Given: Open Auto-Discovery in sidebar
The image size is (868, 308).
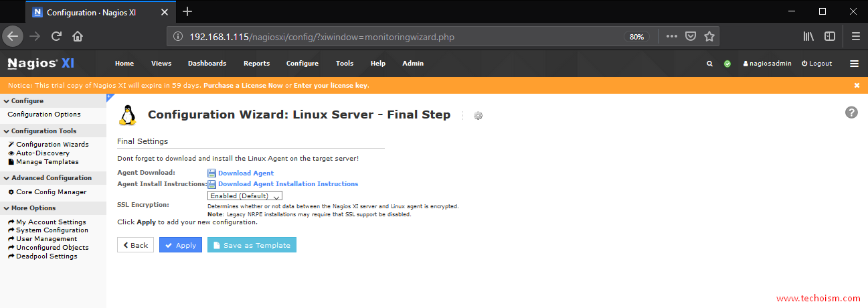Looking at the screenshot, I should 39,153.
